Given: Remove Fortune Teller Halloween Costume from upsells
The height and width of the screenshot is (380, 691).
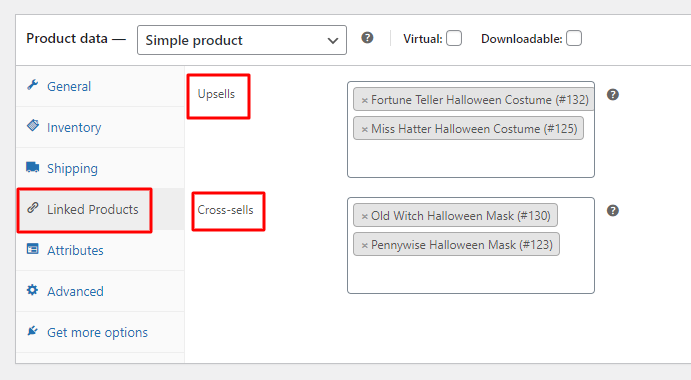Looking at the screenshot, I should pos(364,101).
